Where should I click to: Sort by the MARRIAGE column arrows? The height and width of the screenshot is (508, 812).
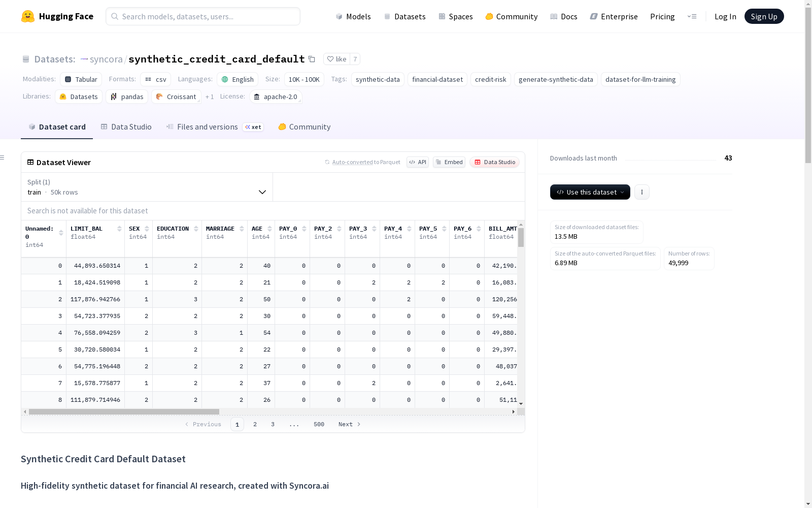tap(242, 229)
